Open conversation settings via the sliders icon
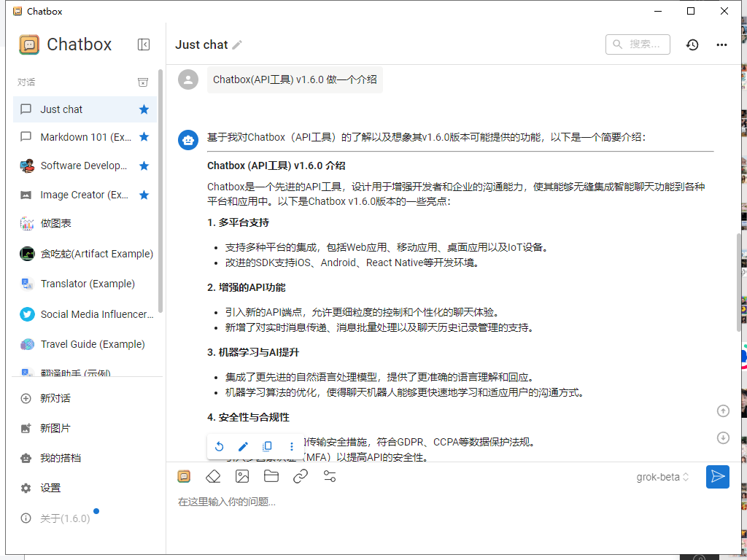 tap(330, 476)
